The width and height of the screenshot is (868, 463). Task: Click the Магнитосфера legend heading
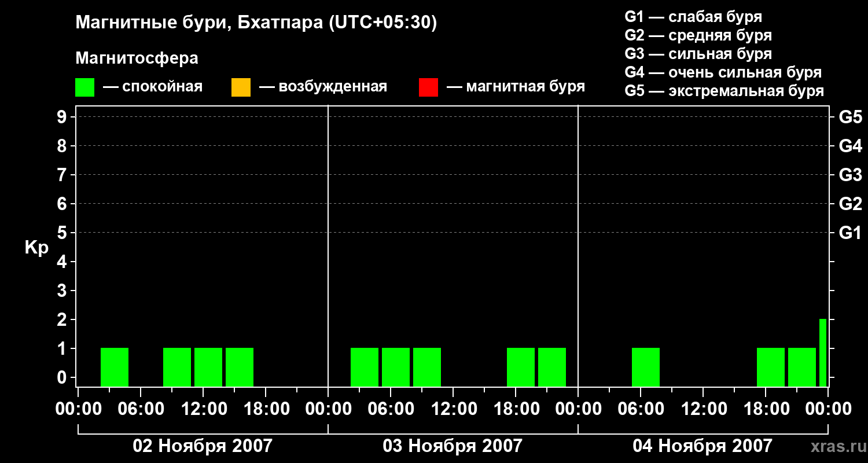pos(137,58)
